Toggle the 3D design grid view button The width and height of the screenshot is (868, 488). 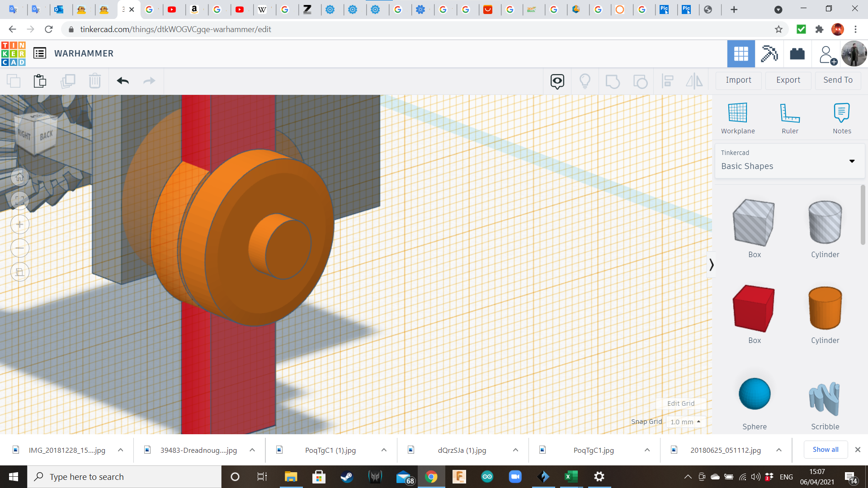pos(741,54)
